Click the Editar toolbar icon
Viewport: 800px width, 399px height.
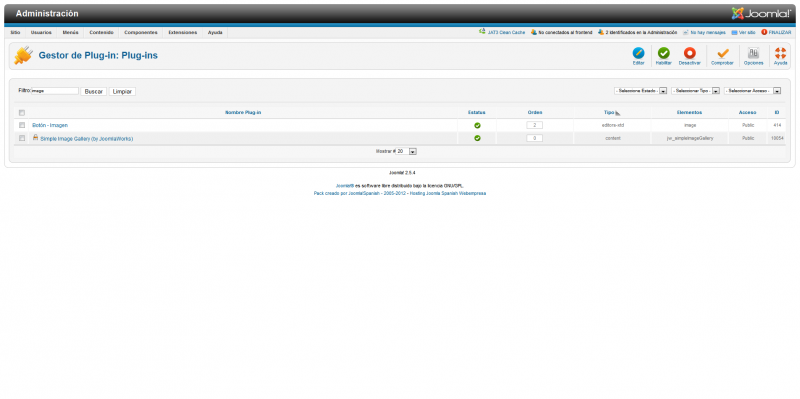[638, 53]
